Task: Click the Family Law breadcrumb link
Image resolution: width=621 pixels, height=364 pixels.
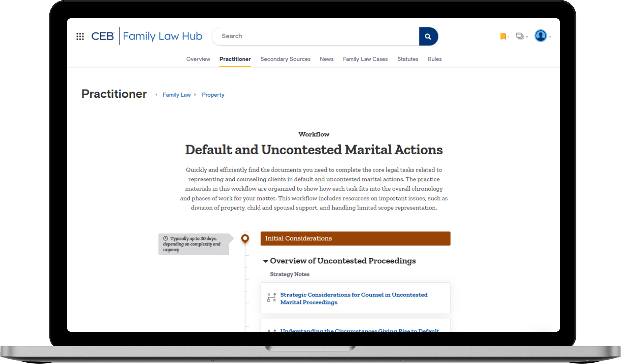Action: pos(176,95)
